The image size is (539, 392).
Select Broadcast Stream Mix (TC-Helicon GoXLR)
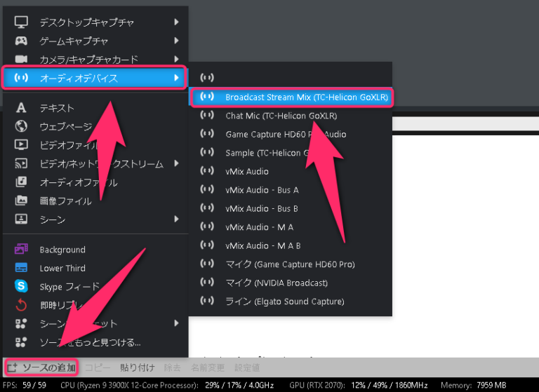coord(291,97)
